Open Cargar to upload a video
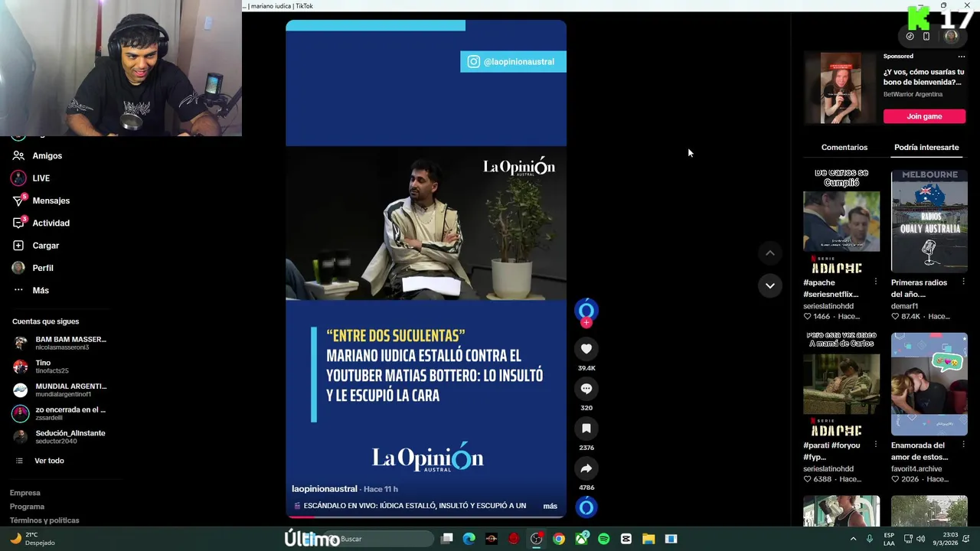The height and width of the screenshot is (551, 980). (36, 246)
